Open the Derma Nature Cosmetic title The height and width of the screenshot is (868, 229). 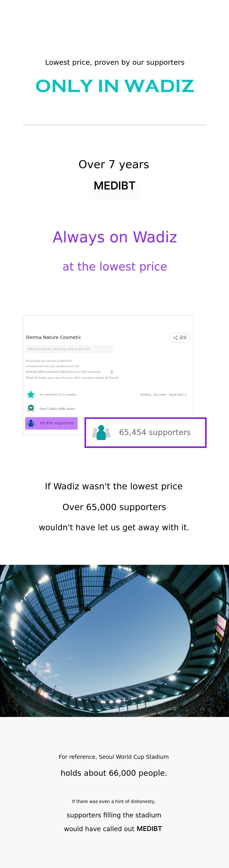(54, 337)
